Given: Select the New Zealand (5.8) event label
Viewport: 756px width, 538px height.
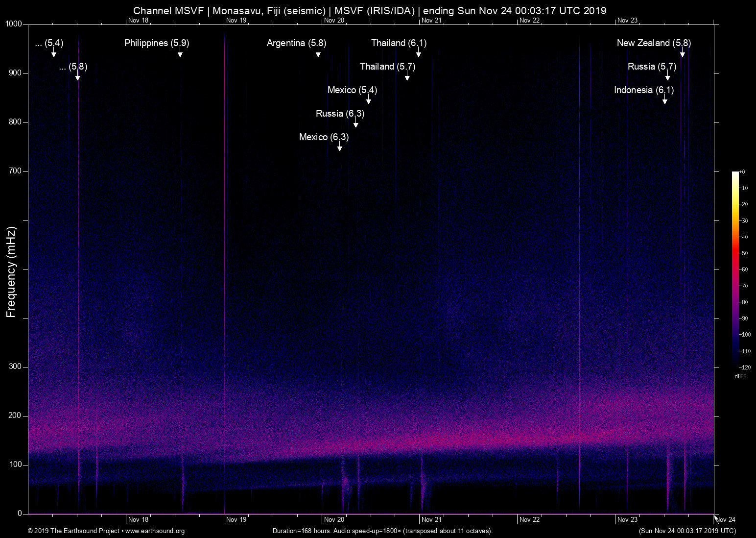Looking at the screenshot, I should (654, 43).
